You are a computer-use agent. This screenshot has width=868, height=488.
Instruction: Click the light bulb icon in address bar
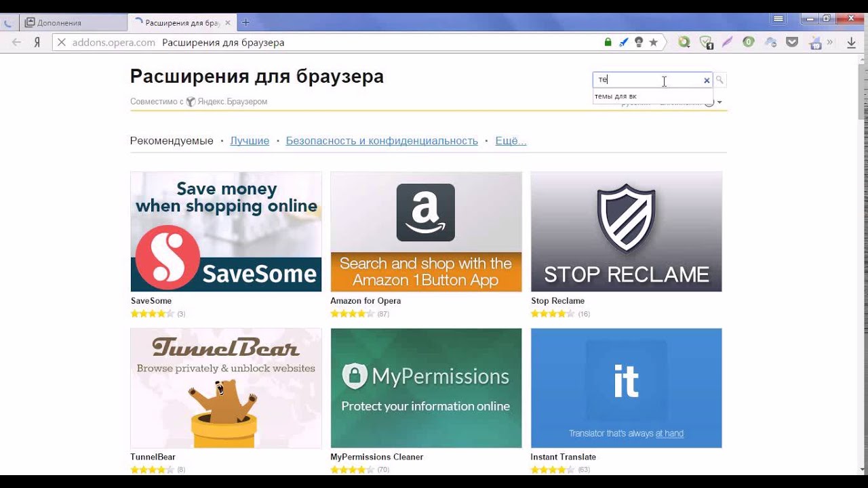tap(638, 42)
